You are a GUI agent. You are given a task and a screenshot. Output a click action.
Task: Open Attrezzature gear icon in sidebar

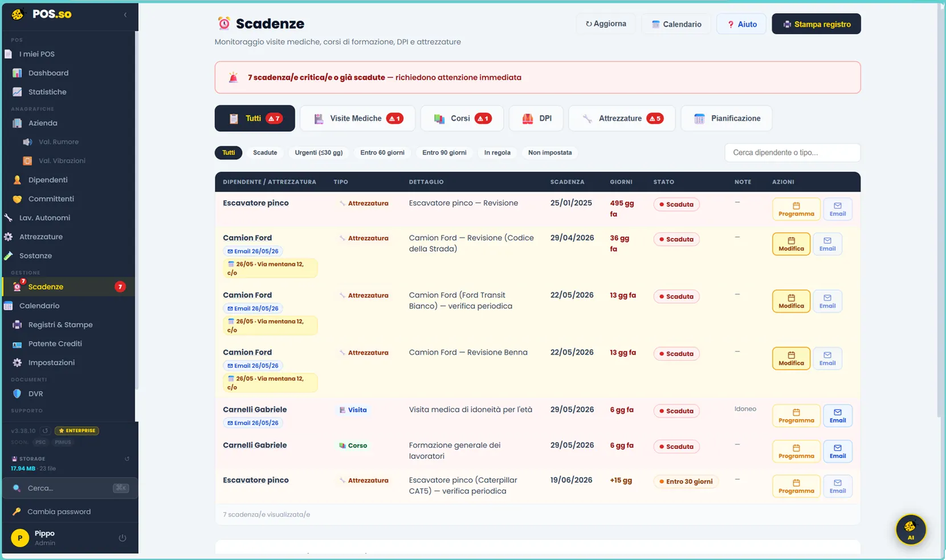tap(8, 237)
